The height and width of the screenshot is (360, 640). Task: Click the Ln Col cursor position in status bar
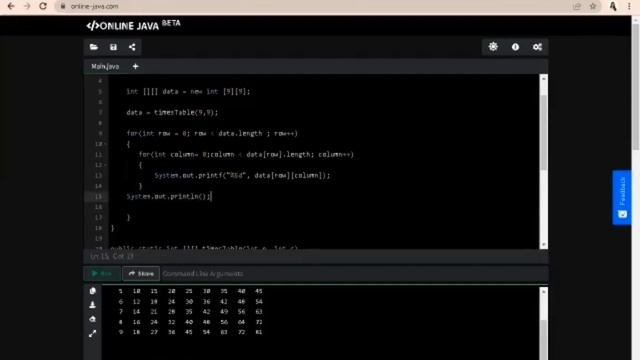[x=112, y=256]
